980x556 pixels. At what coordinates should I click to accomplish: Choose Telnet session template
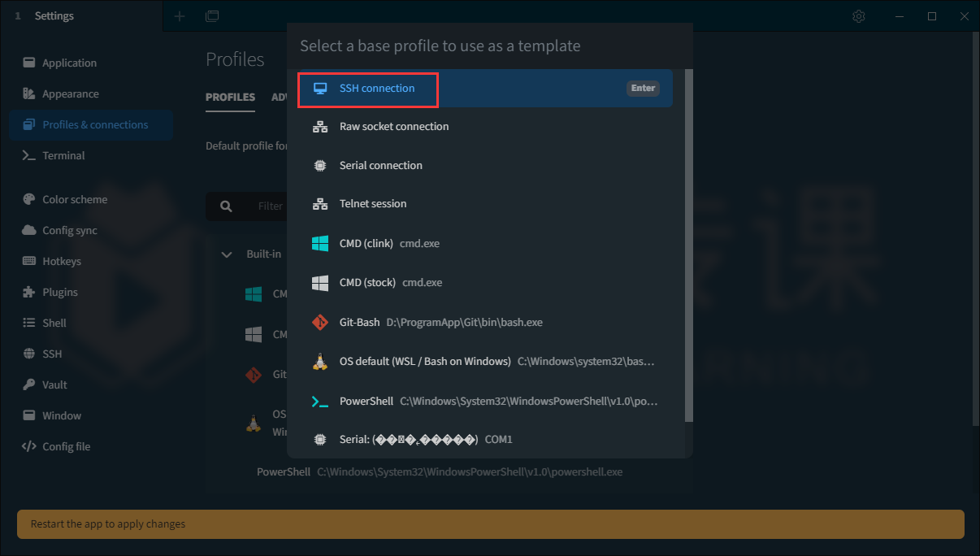(x=485, y=204)
